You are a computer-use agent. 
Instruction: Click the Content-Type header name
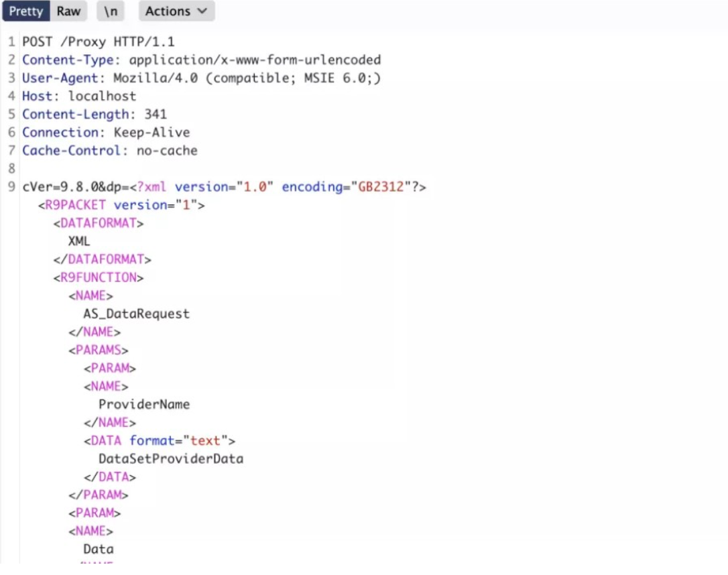(x=68, y=60)
